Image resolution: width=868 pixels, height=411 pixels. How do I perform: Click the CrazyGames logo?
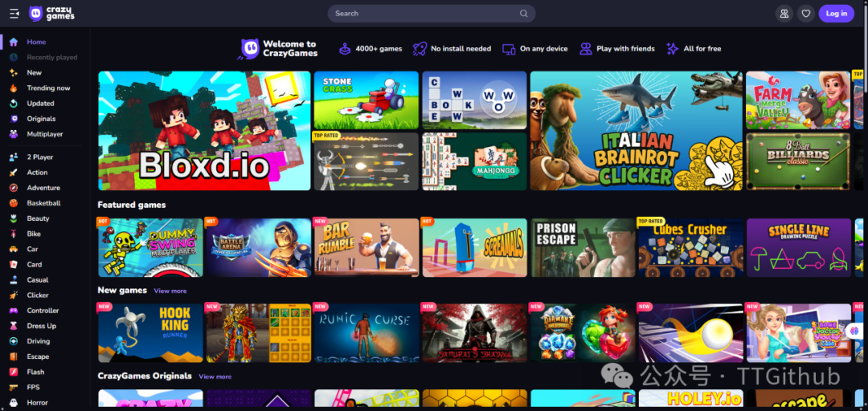click(x=51, y=14)
